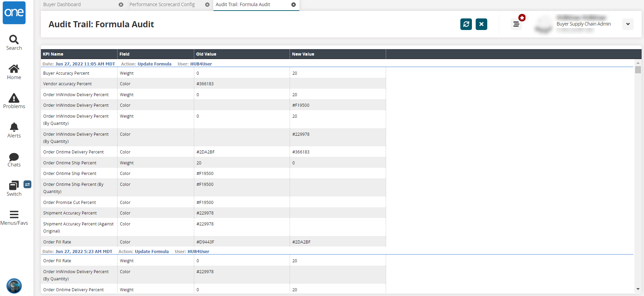Select Shipment Accuracy Percent row
The image size is (644, 296).
click(x=213, y=213)
